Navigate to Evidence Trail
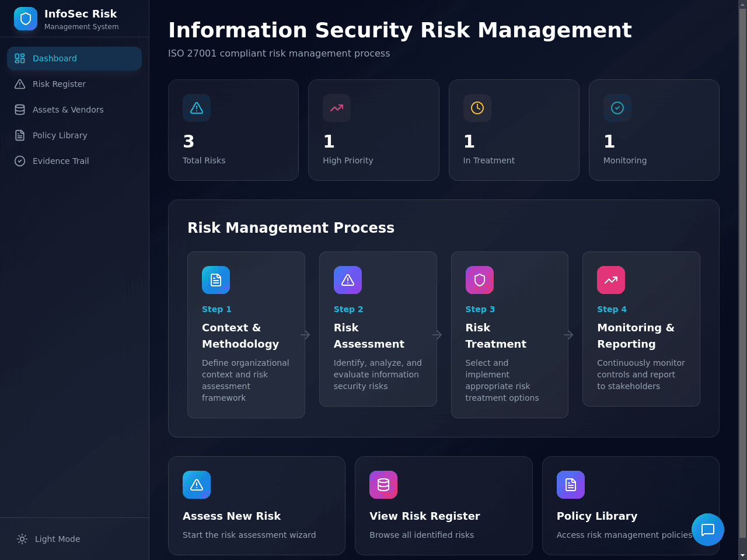The height and width of the screenshot is (560, 747). click(x=74, y=161)
